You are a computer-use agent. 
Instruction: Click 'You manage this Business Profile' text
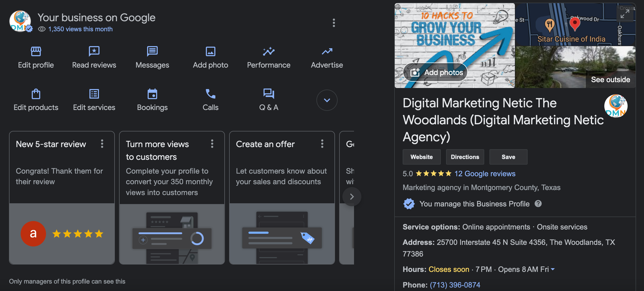(x=475, y=204)
